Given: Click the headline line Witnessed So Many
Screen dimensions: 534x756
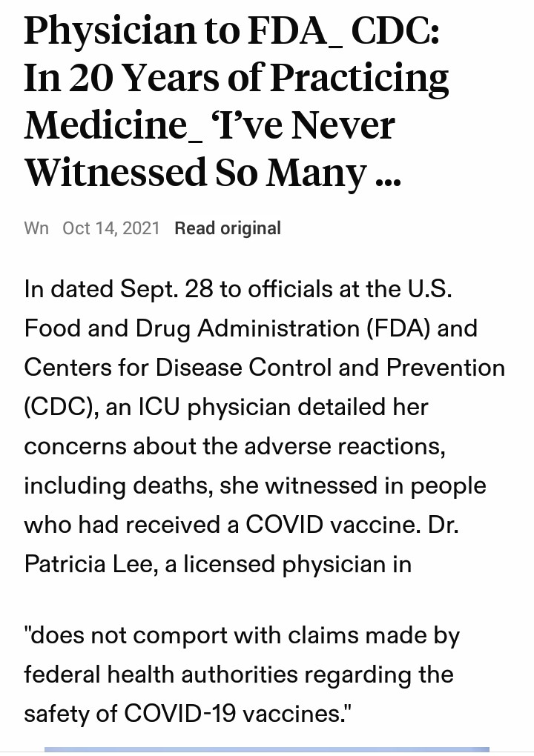Looking at the screenshot, I should (x=196, y=171).
